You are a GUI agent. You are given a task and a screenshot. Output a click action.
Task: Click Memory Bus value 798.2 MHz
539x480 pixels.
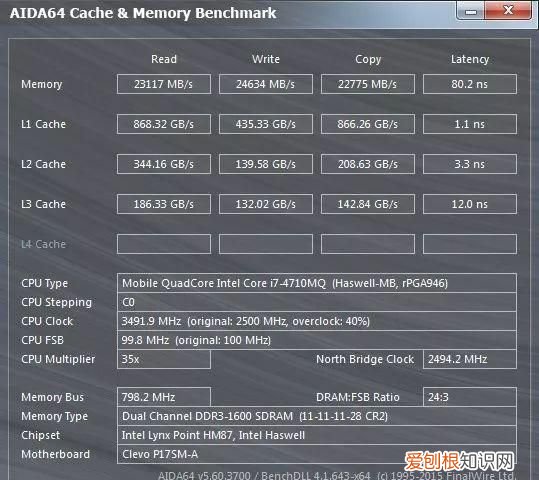(164, 397)
